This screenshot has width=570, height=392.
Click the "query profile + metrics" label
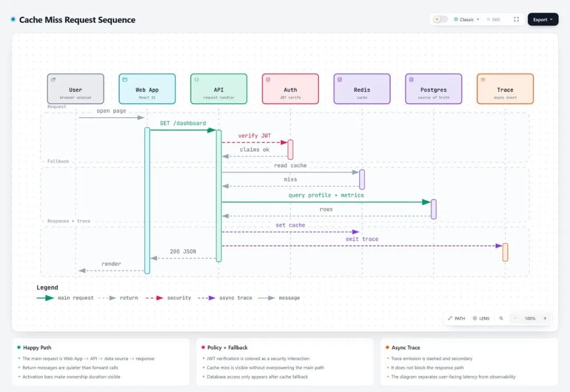(326, 195)
